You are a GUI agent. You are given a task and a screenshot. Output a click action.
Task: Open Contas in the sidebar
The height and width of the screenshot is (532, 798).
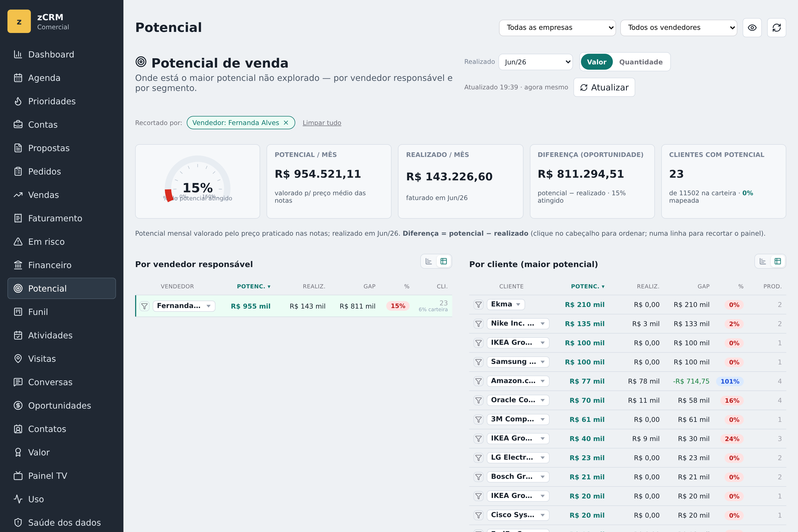coord(61,124)
